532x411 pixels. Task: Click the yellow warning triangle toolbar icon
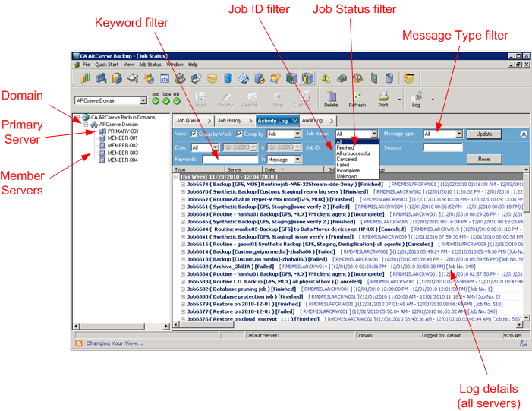coord(326,78)
